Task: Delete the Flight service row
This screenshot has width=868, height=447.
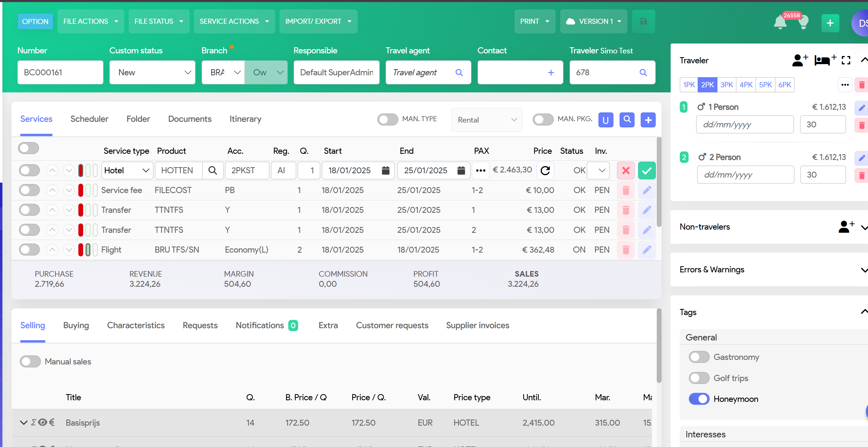Action: tap(626, 250)
